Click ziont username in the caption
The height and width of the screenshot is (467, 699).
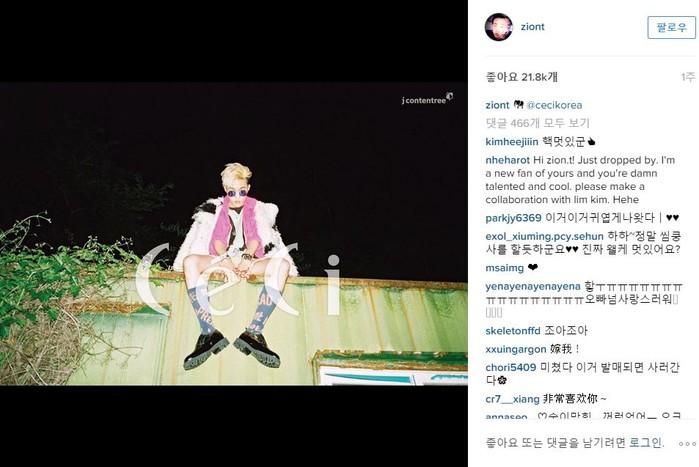tap(497, 105)
